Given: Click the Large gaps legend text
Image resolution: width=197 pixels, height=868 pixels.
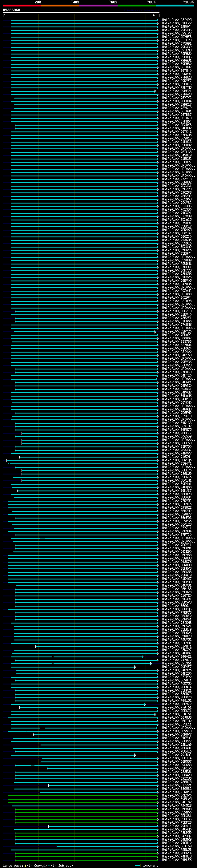Looking at the screenshot, I should click(x=38, y=865).
